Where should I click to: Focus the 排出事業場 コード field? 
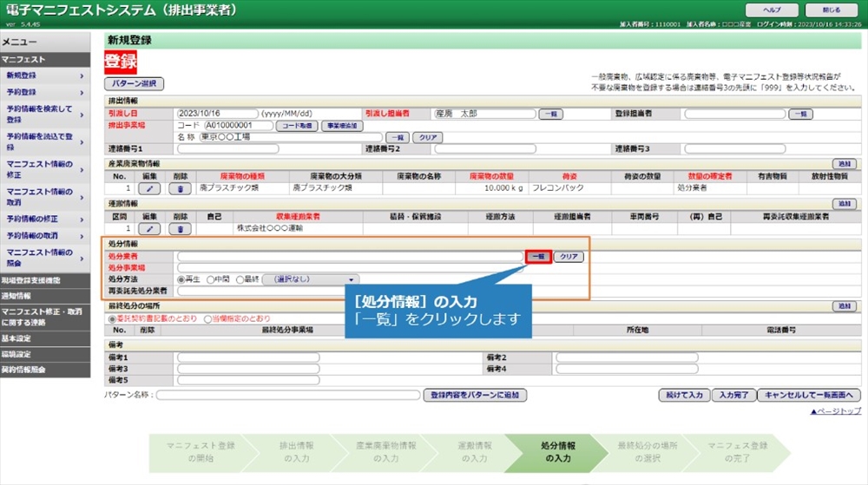239,126
